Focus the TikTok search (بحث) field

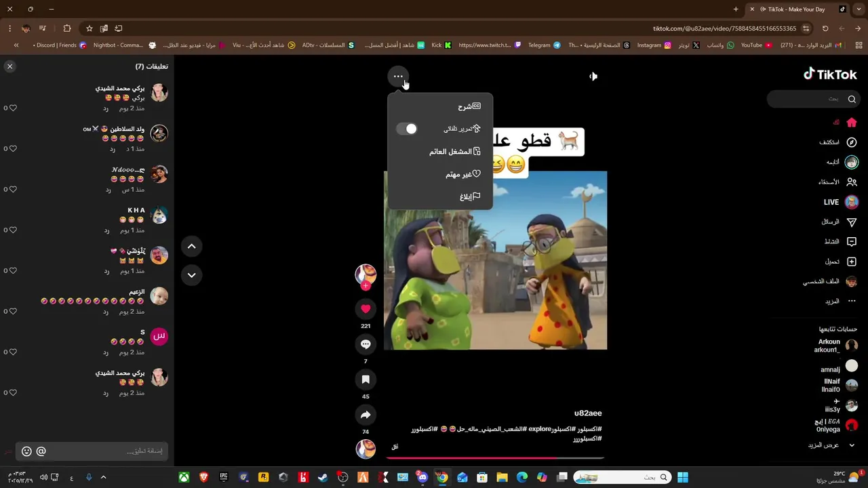coord(814,99)
